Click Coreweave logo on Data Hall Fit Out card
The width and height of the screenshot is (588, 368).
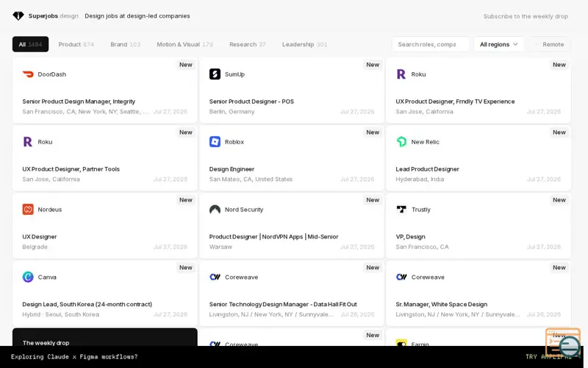[x=215, y=277]
